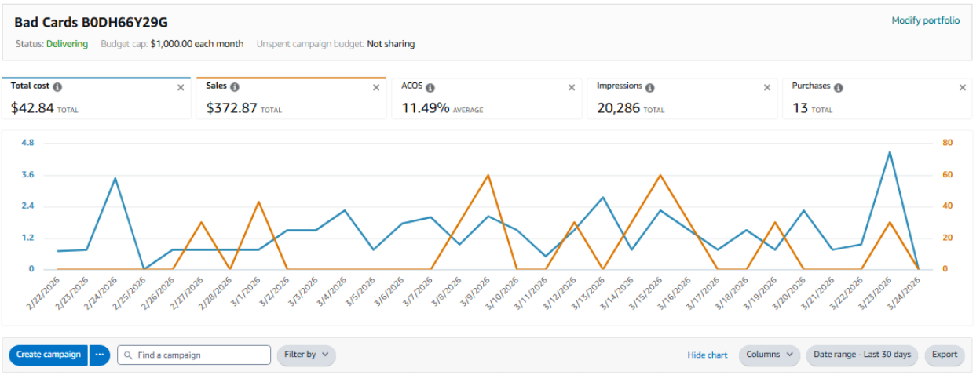Open the Columns dropdown
The height and width of the screenshot is (375, 980).
769,355
